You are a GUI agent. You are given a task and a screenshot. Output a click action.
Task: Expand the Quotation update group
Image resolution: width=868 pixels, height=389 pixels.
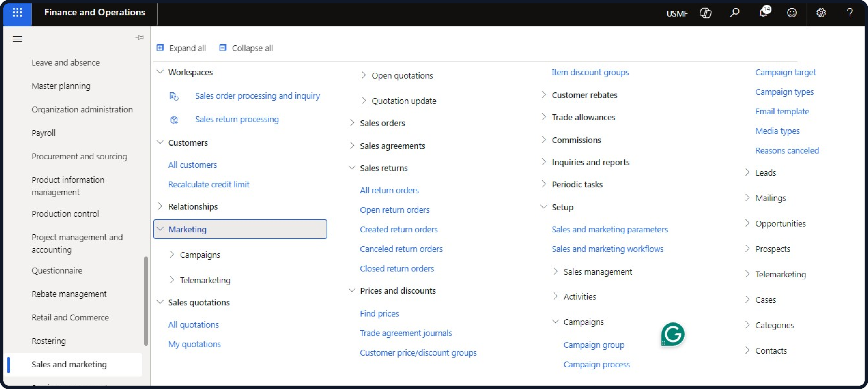pos(364,100)
